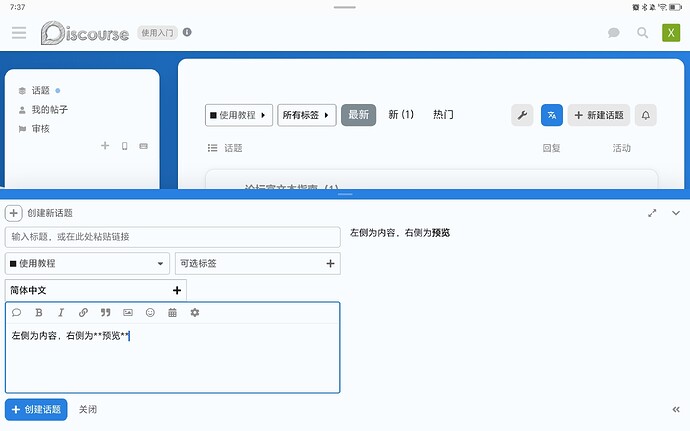Click the 创建新话题 label
The image size is (690, 431).
pyautogui.click(x=50, y=213)
